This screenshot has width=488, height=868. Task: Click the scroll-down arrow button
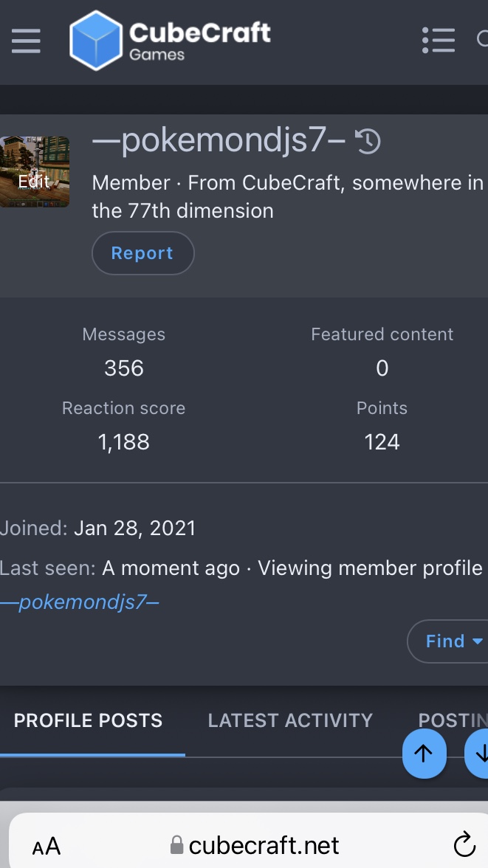point(477,754)
